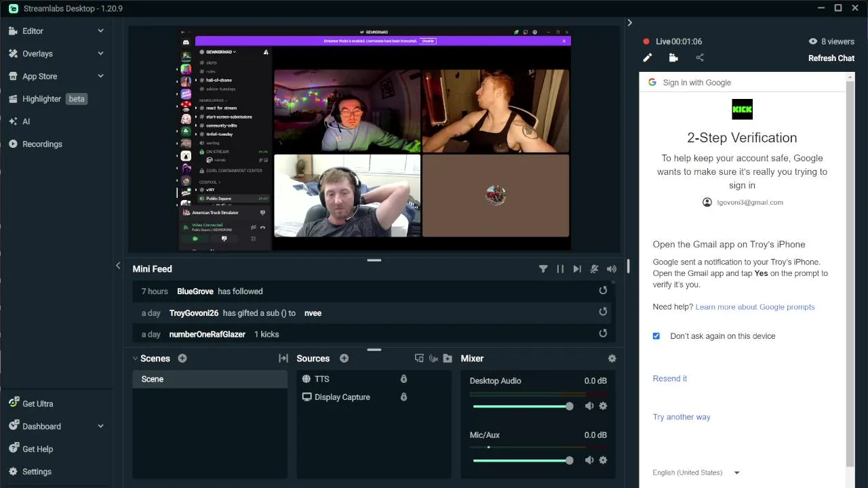Open the Editor section in sidebar
Screen dimensions: 868x488
pyautogui.click(x=33, y=31)
